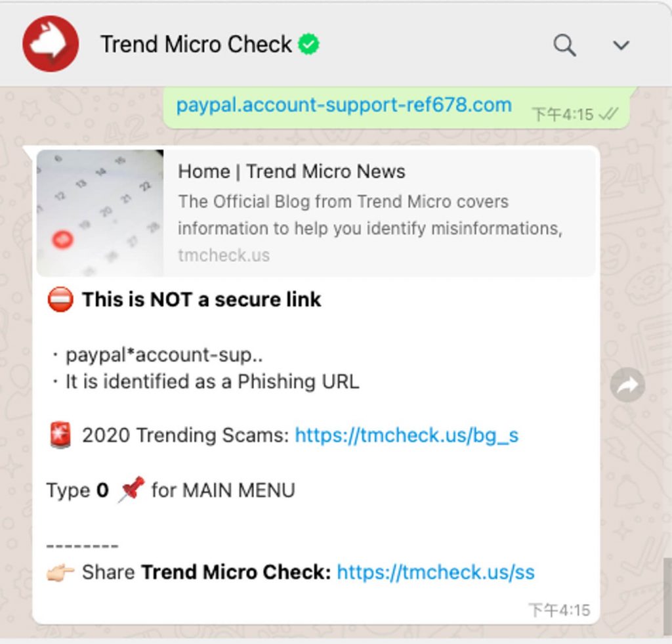The height and width of the screenshot is (644, 672).
Task: Click the read receipt double-check marks
Action: click(608, 114)
